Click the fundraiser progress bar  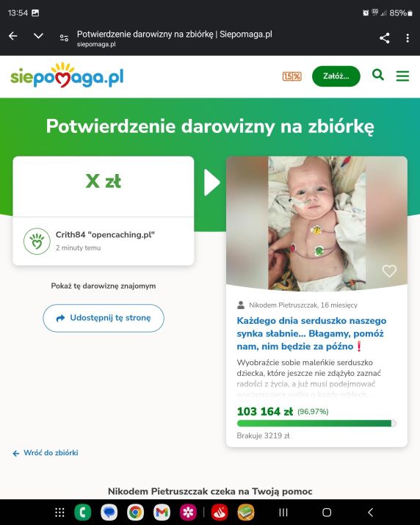[x=316, y=424]
